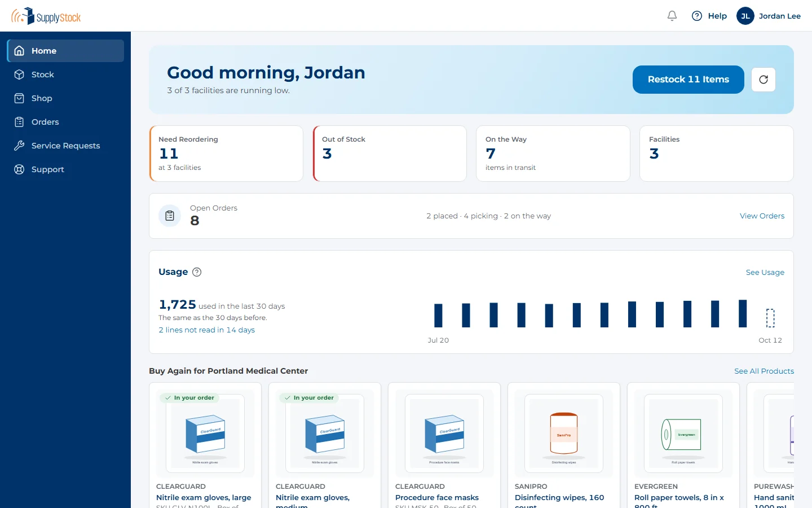Screen dimensions: 812x508
Task: Click the Restock 11 Items button
Action: tap(689, 80)
